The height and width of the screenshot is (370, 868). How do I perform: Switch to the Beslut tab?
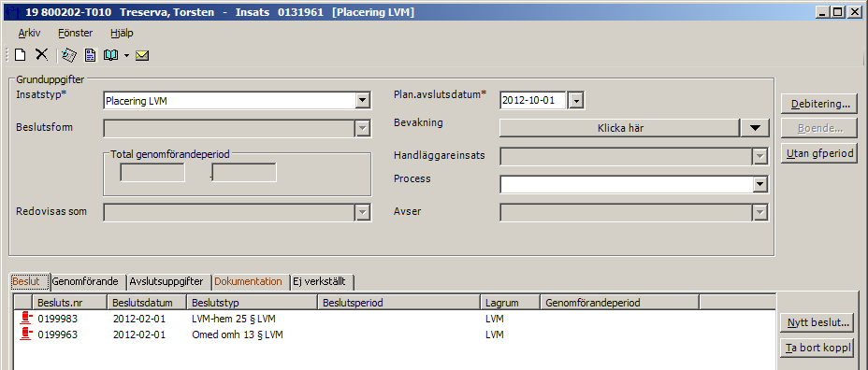pyautogui.click(x=30, y=281)
